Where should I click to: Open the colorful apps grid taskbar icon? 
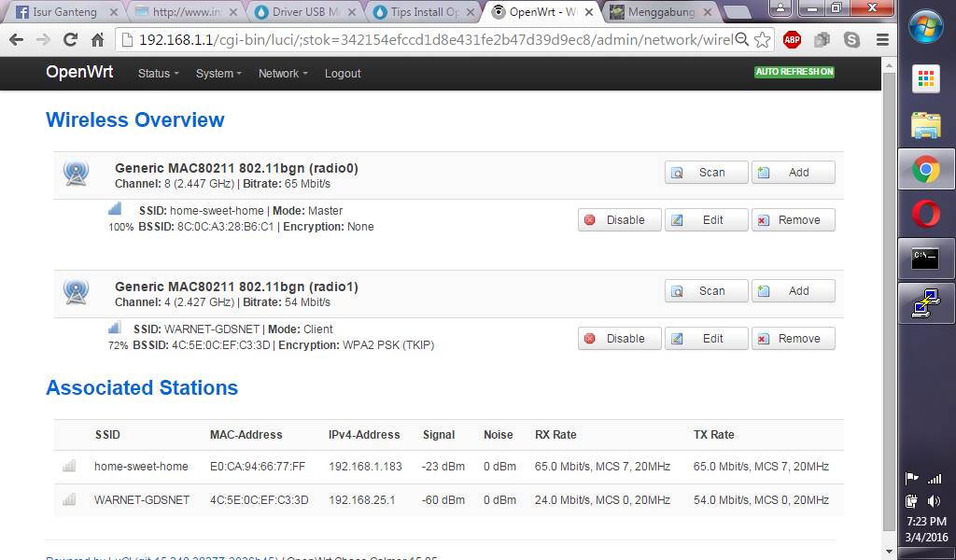coord(925,79)
